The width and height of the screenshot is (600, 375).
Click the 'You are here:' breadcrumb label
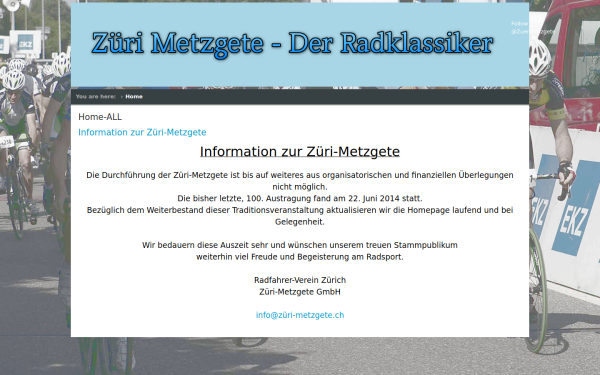click(96, 96)
